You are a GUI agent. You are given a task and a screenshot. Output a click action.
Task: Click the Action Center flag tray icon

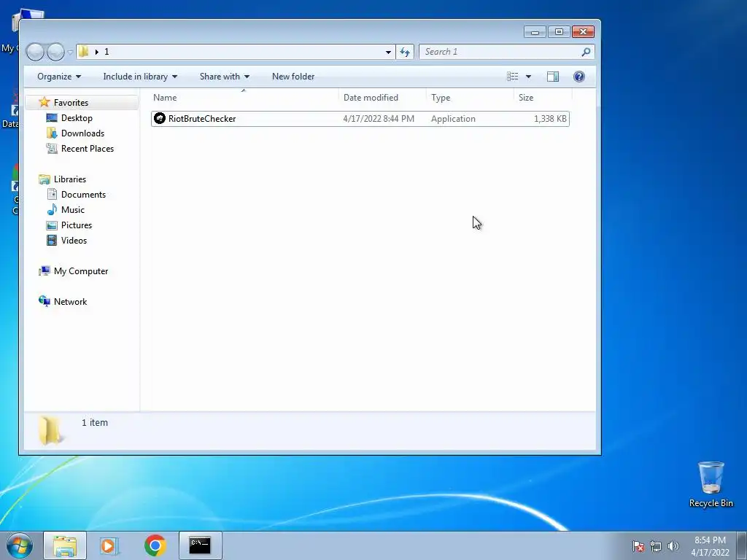tap(638, 547)
